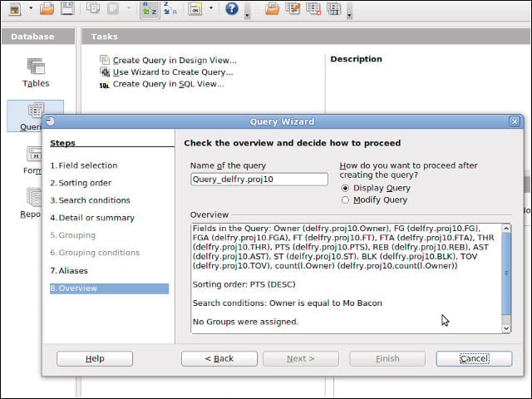This screenshot has width=532, height=399.
Task: Click 'No Groups were assigned.' text
Action: click(245, 322)
